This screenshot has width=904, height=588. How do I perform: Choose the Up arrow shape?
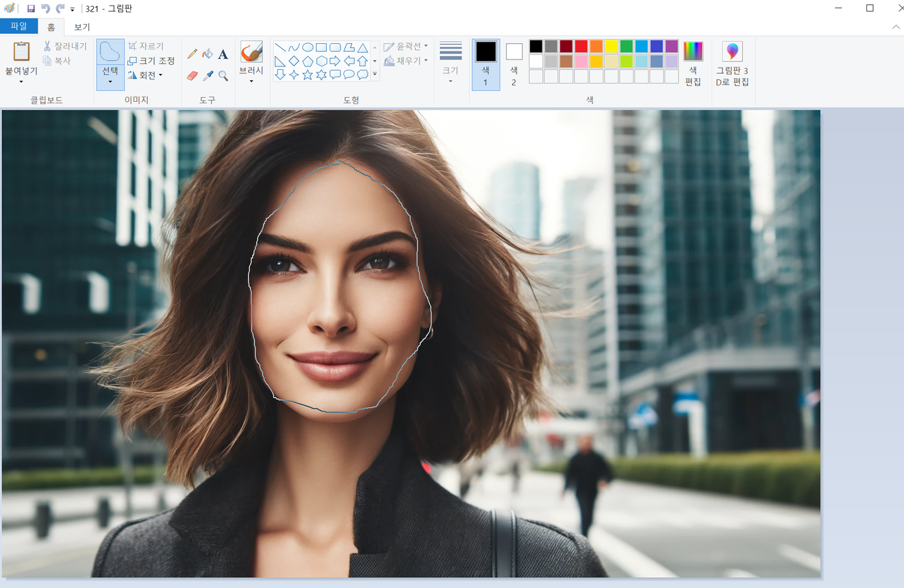tap(362, 61)
